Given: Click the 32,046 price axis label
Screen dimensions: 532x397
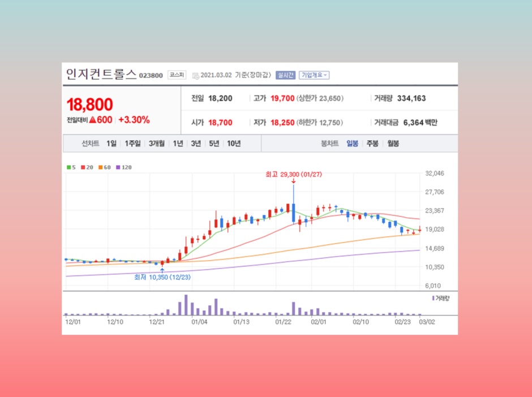Looking at the screenshot, I should tap(434, 173).
